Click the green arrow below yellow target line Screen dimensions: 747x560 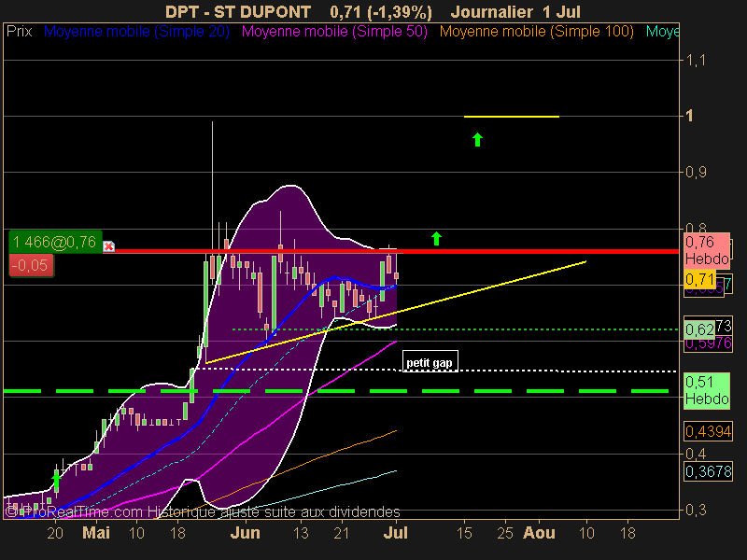pos(477,139)
